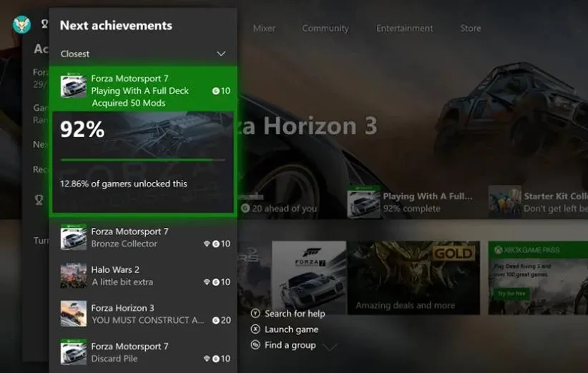The height and width of the screenshot is (373, 588).
Task: Open the Mixer tab
Action: 264,29
